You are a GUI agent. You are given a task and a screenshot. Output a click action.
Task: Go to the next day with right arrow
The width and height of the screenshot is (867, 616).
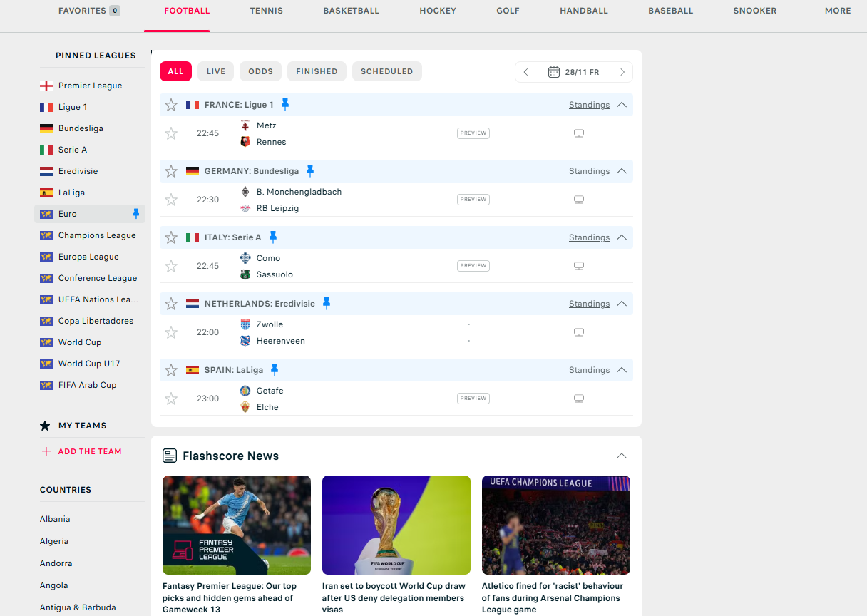pyautogui.click(x=622, y=72)
